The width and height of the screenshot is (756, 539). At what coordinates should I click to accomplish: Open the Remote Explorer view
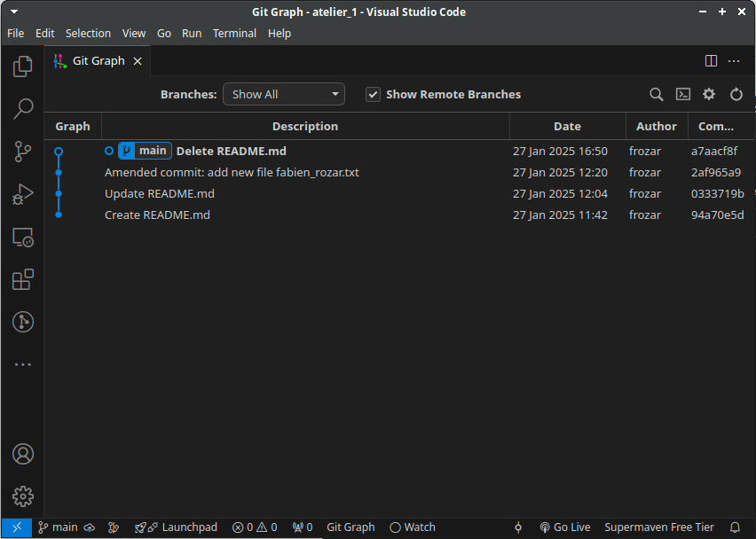23,237
